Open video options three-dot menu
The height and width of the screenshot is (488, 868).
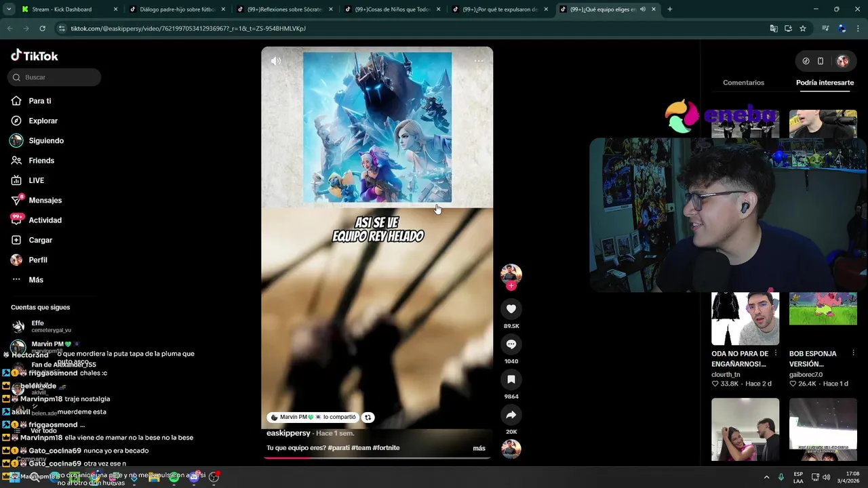tap(479, 61)
